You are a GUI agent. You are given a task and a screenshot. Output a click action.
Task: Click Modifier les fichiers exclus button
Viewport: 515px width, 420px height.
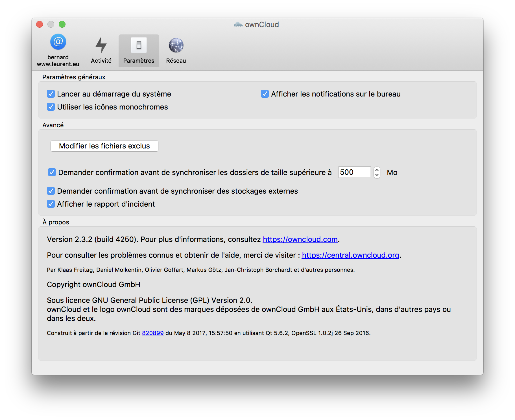(104, 146)
